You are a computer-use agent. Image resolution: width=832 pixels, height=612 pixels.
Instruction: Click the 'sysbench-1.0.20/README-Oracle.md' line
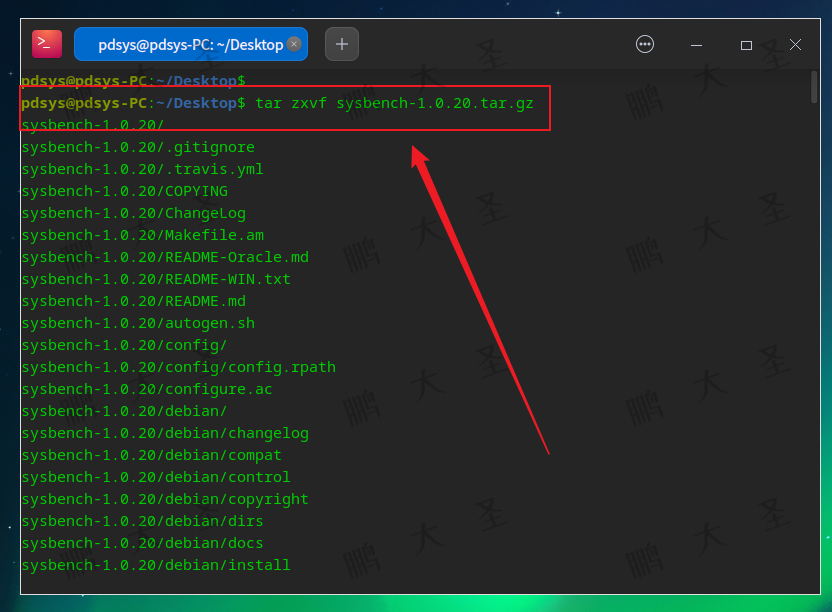(164, 257)
